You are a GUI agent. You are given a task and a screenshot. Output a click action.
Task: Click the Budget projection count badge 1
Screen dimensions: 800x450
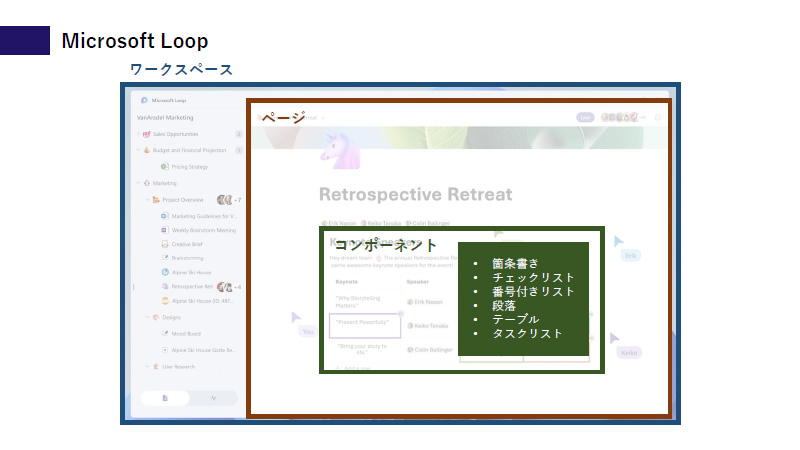click(x=238, y=150)
